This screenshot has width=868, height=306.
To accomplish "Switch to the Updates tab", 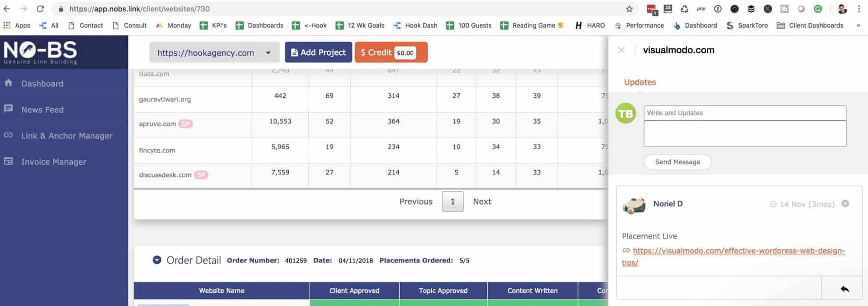I will [x=640, y=82].
